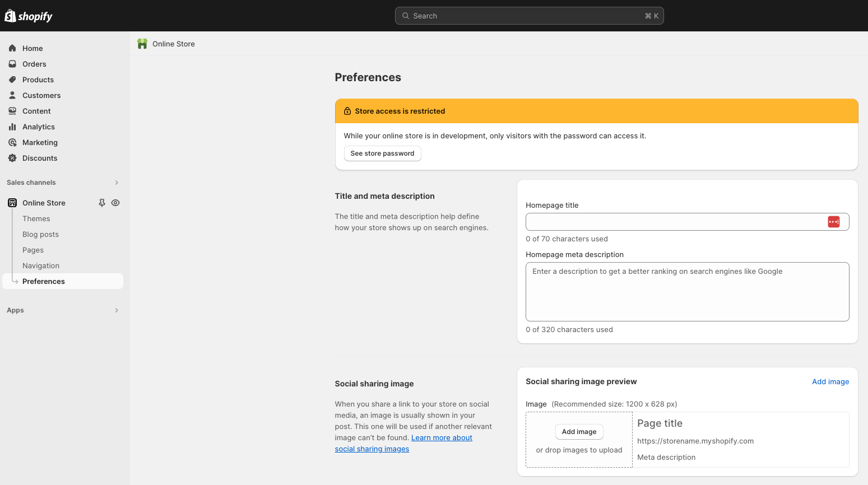Click the Analytics bar chart icon
This screenshot has width=868, height=485.
(x=12, y=127)
